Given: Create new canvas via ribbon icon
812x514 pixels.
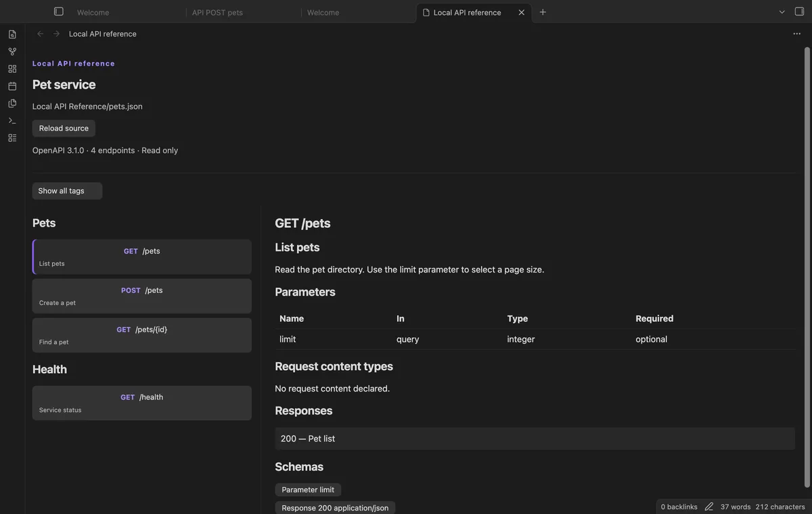Looking at the screenshot, I should (x=12, y=69).
